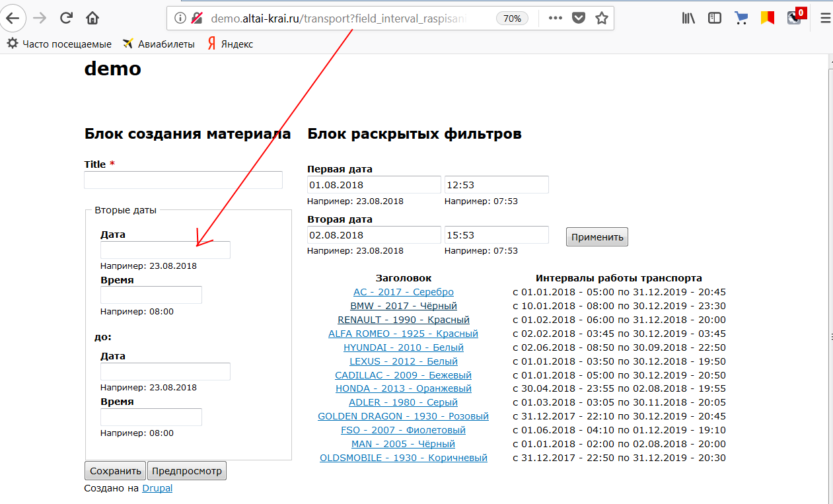Open BMW - 2017 - Чёрный link
This screenshot has width=833, height=504.
404,306
